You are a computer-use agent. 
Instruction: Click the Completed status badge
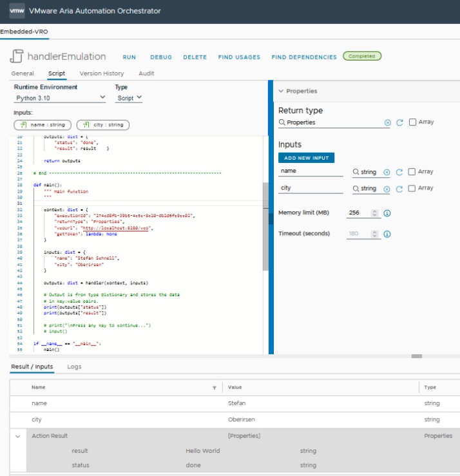[x=362, y=56]
